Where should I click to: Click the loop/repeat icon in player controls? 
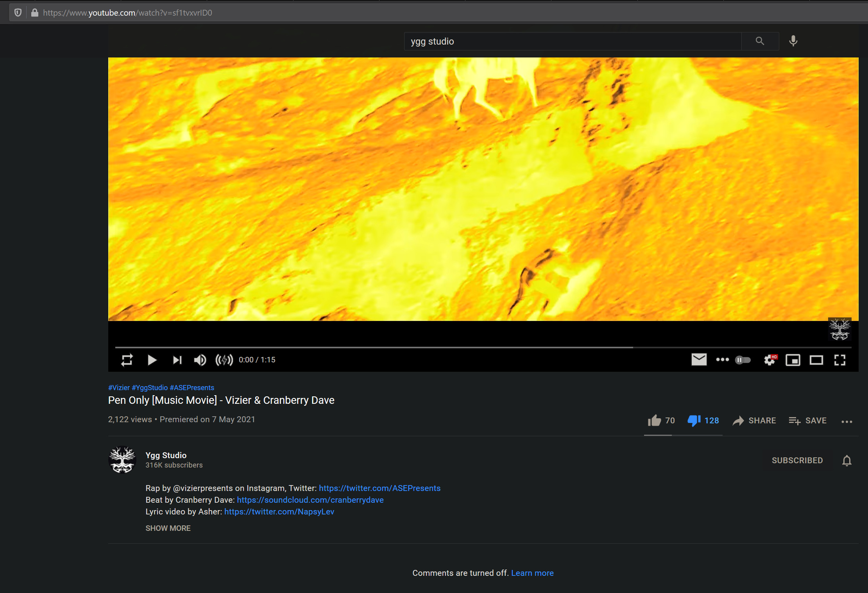(127, 360)
